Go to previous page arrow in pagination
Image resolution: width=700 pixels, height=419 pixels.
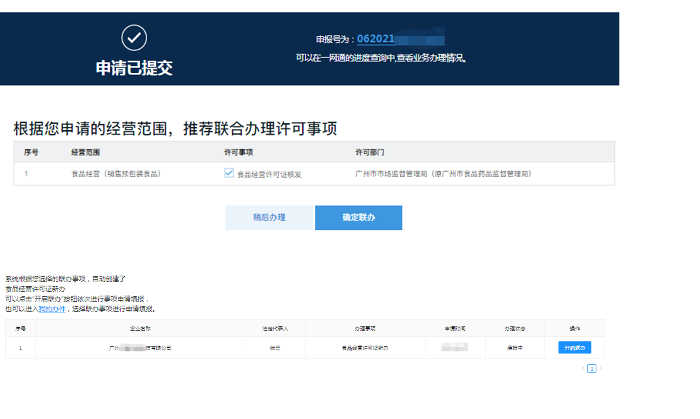pos(583,369)
